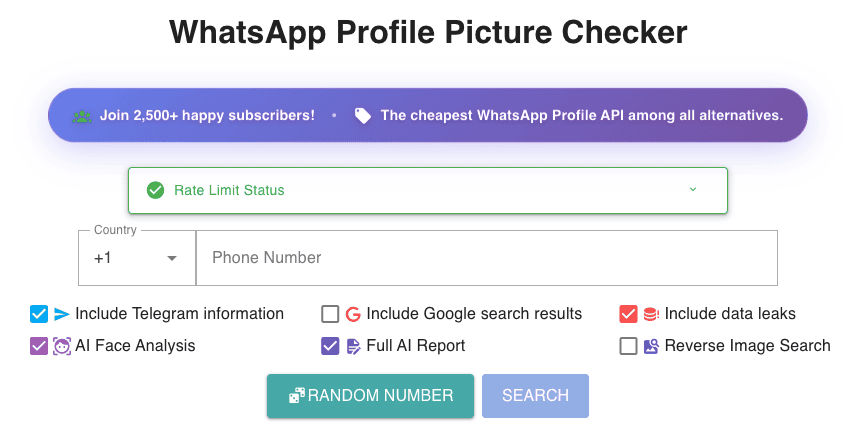Screen dimensions: 860x428
Task: Focus the Phone Number input field
Action: coord(486,258)
